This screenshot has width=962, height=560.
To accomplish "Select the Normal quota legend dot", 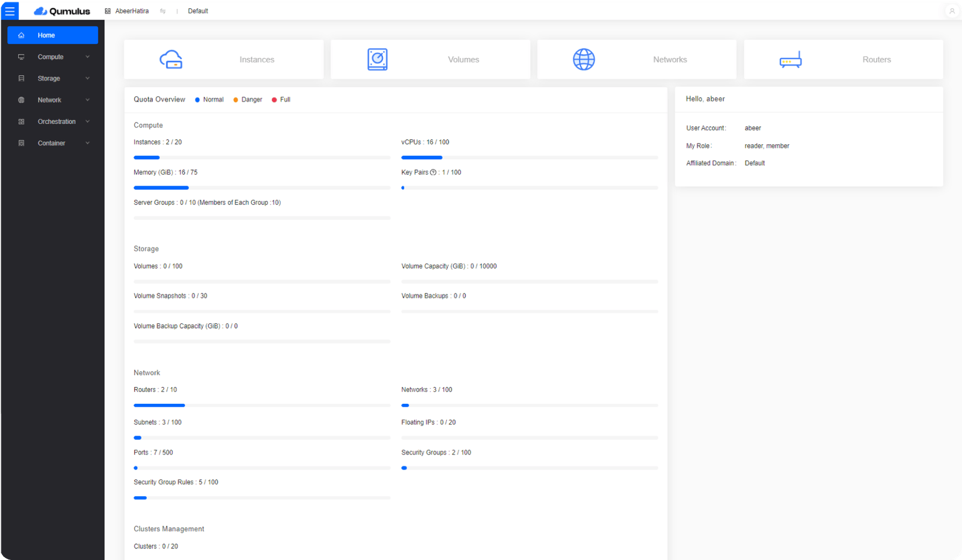I will pyautogui.click(x=197, y=99).
